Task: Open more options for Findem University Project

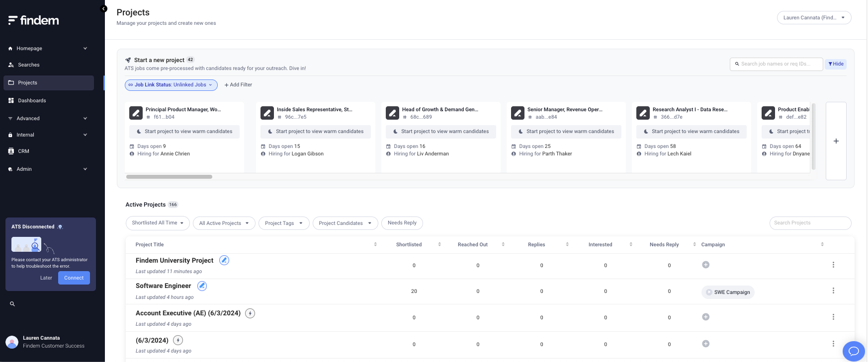Action: click(833, 265)
